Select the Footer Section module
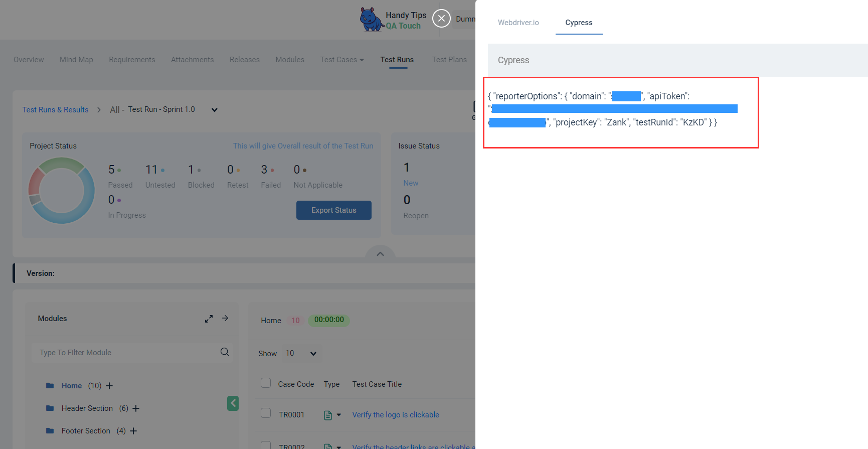Image resolution: width=868 pixels, height=449 pixels. (86, 431)
